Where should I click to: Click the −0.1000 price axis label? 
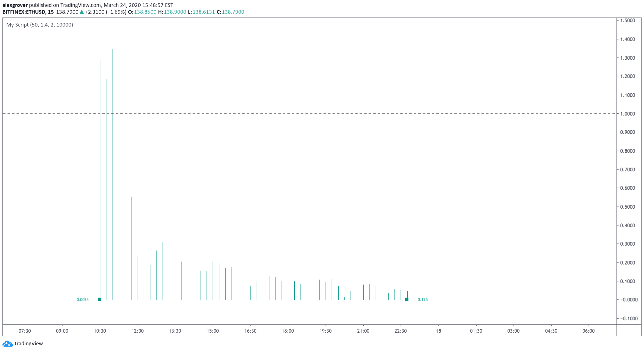629,318
